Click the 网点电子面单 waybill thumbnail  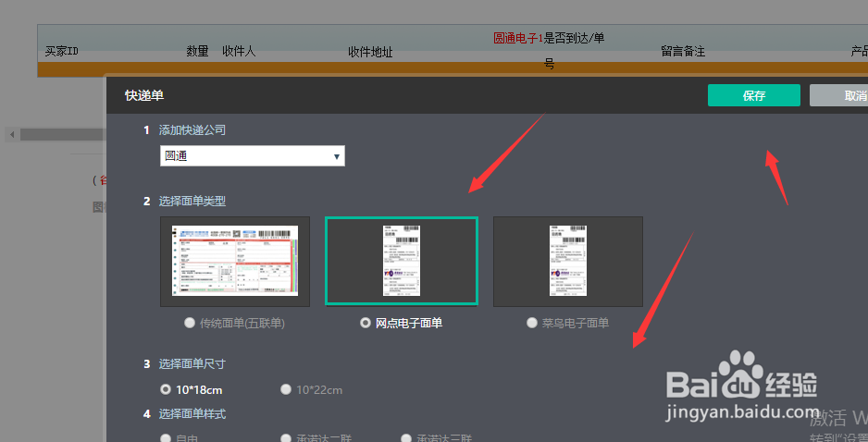402,261
